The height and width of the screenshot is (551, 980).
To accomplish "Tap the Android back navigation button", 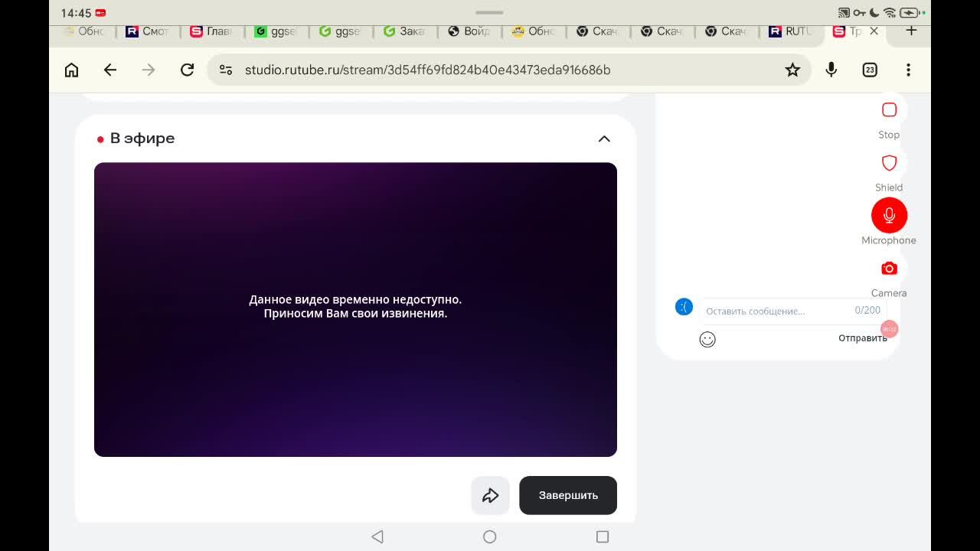I will click(377, 536).
